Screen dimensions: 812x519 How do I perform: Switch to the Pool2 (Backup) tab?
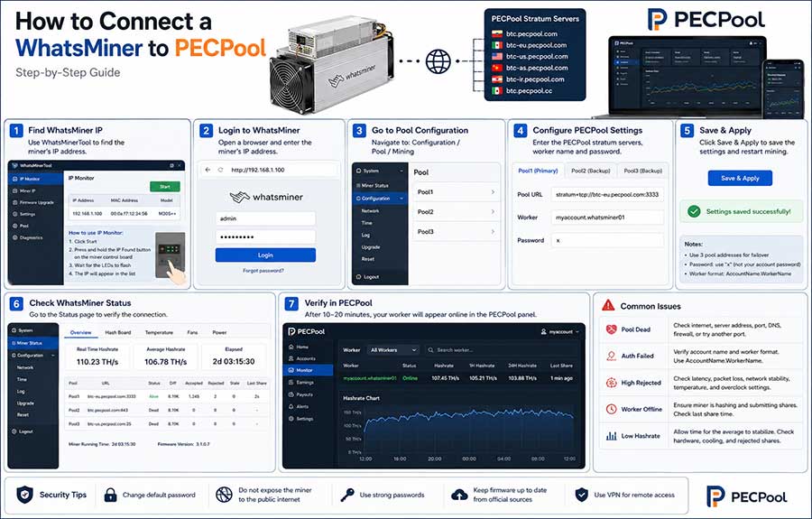tap(591, 171)
